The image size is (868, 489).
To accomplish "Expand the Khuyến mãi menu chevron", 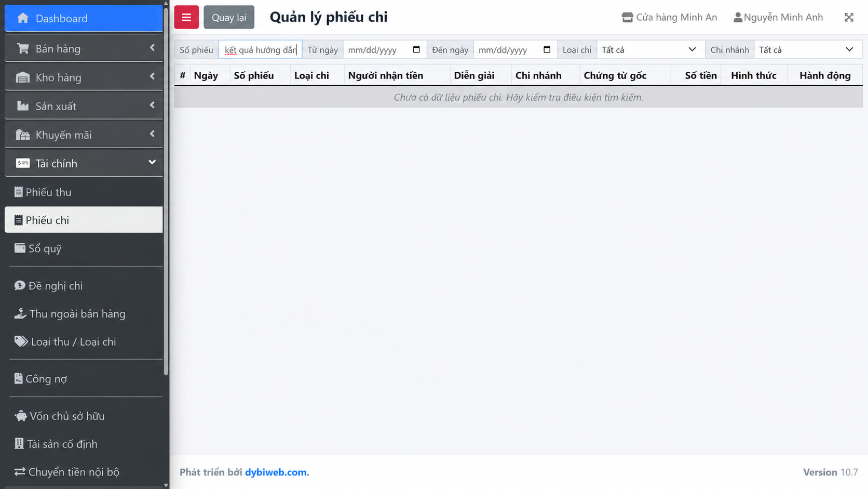I will pyautogui.click(x=152, y=134).
